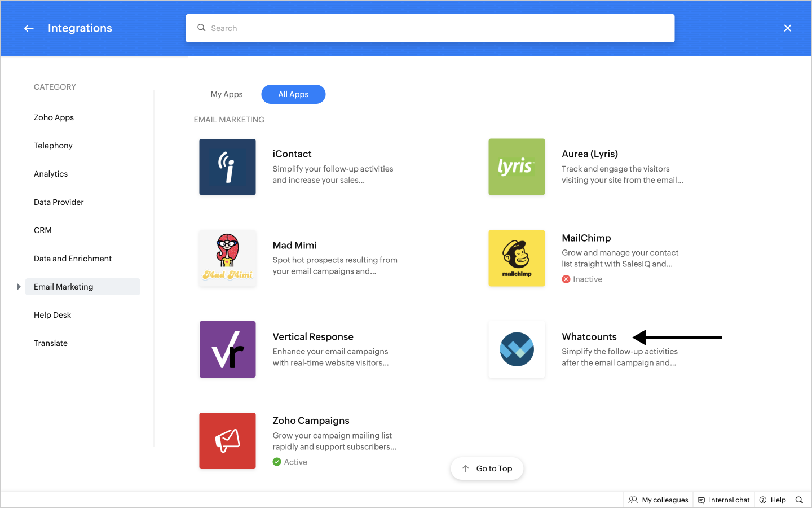Click the Aurea (Lyris) title
The image size is (812, 508).
590,154
